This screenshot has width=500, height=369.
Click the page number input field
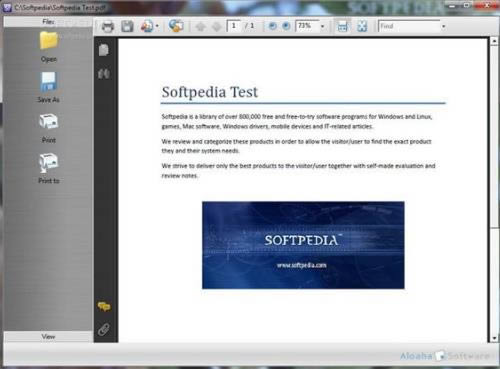pos(234,26)
